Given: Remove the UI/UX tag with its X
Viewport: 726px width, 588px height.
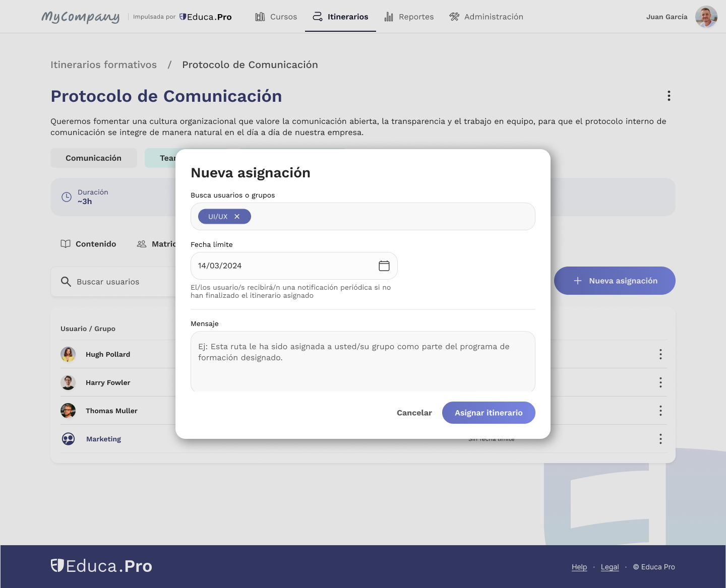Looking at the screenshot, I should click(237, 217).
